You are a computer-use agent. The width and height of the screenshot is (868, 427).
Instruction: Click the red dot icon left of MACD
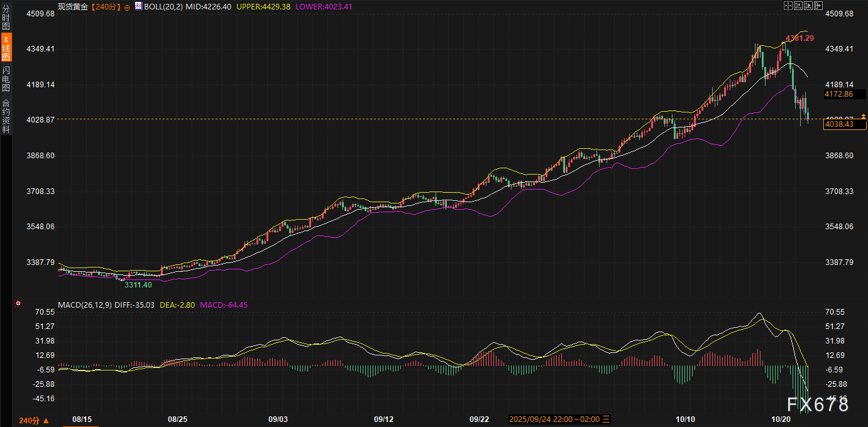click(18, 304)
